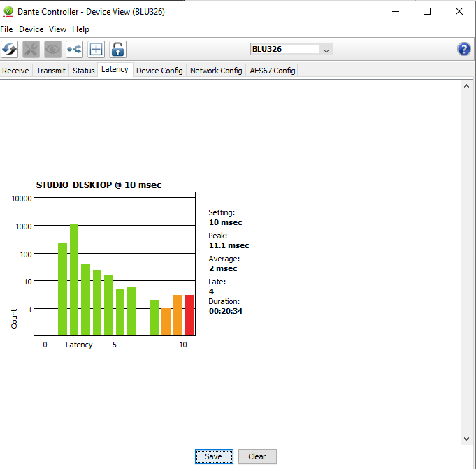Open the multicast flow configuration icon
This screenshot has width=476, height=469.
point(74,49)
